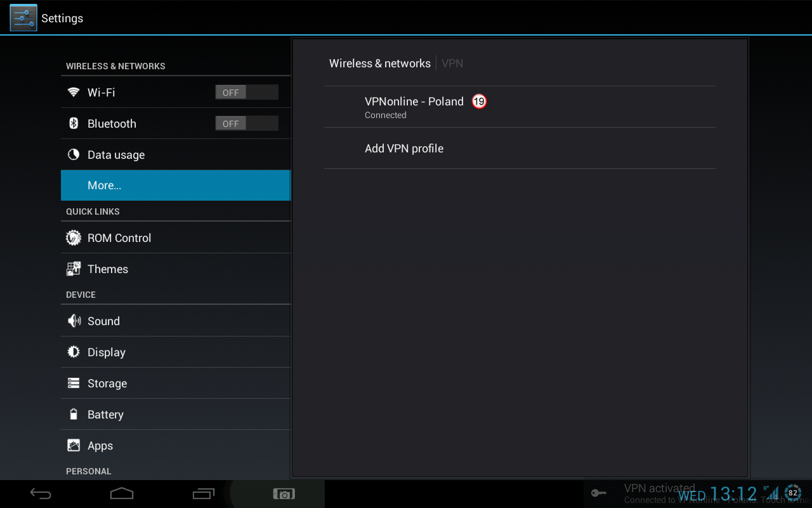Tap the mobile signal strength icon
Viewport: 812px width, 508px height.
771,493
